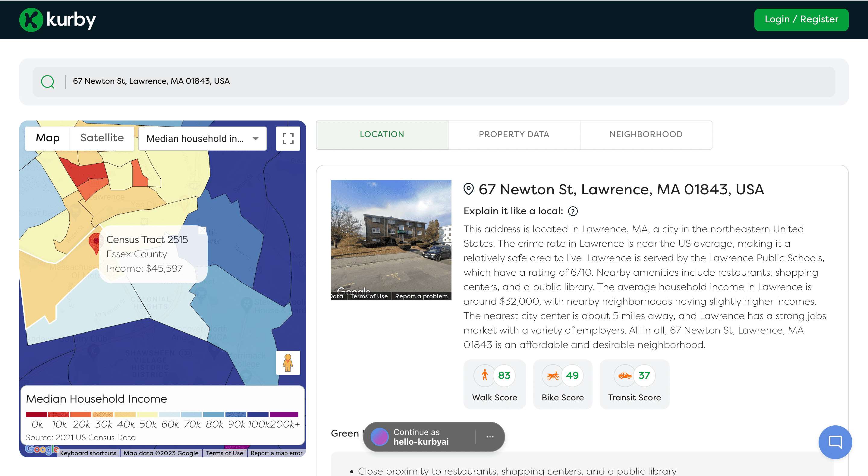Switch map to Satellite view

102,138
